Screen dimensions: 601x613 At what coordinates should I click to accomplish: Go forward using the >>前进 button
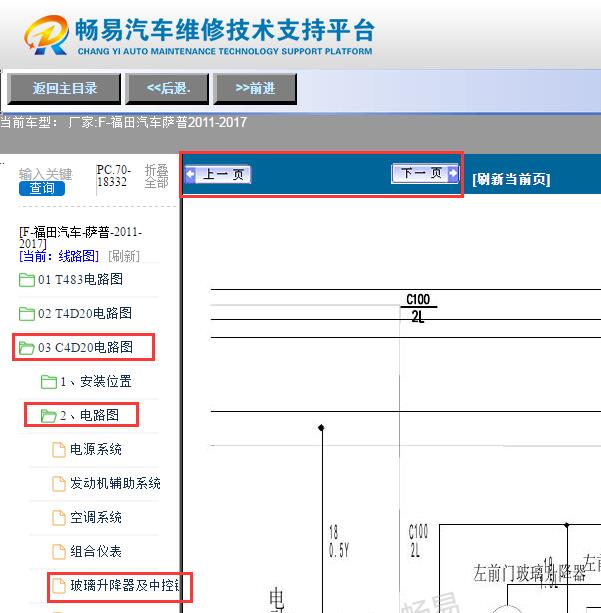(255, 88)
